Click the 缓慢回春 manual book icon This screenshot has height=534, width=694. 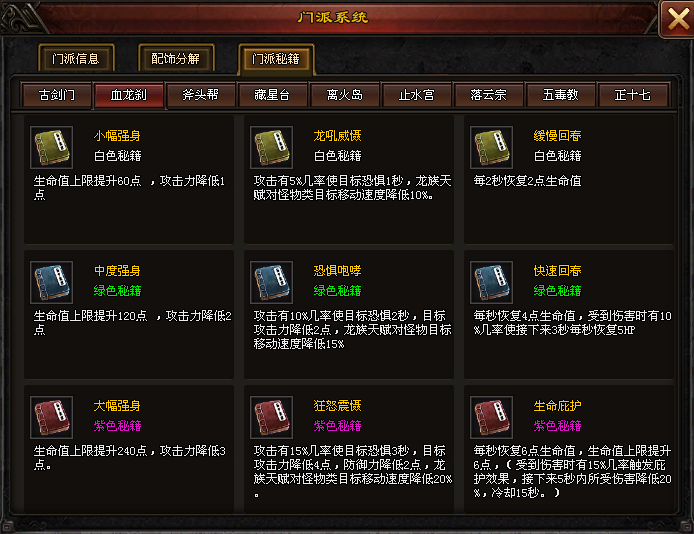click(491, 147)
